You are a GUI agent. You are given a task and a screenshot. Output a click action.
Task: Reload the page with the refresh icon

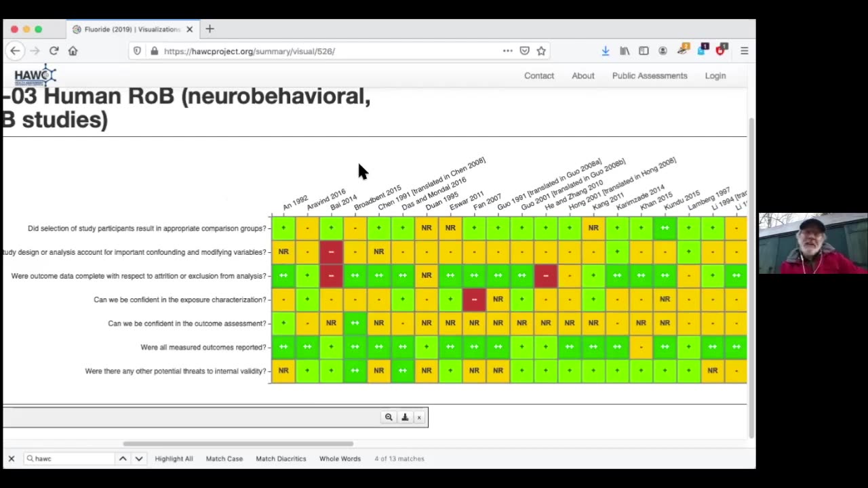click(x=54, y=51)
